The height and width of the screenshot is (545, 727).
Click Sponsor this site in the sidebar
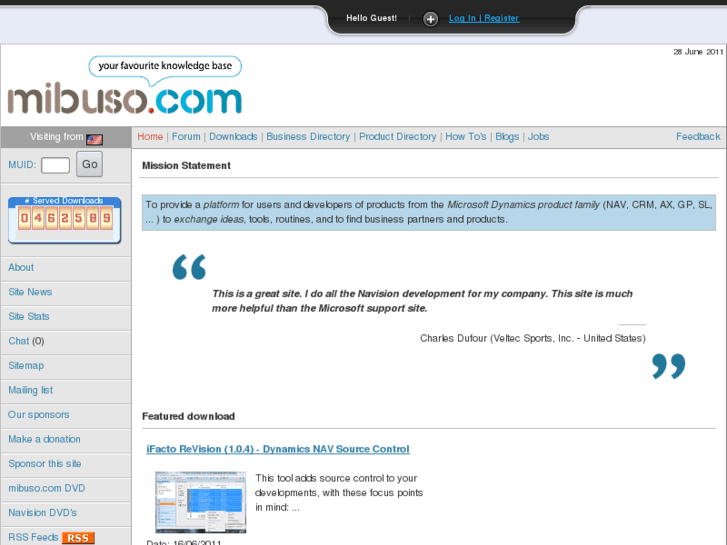pyautogui.click(x=45, y=463)
